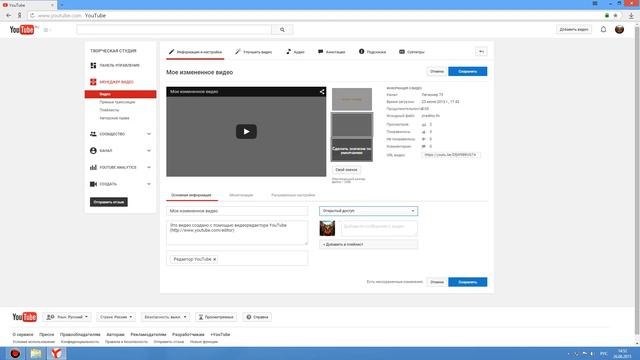
Task: Click the Панель управления dashboard icon
Action: [93, 65]
